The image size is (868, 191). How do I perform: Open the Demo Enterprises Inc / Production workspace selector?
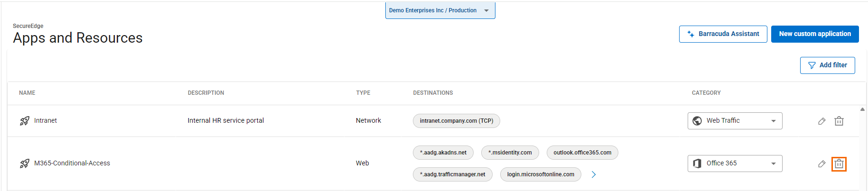pos(440,10)
